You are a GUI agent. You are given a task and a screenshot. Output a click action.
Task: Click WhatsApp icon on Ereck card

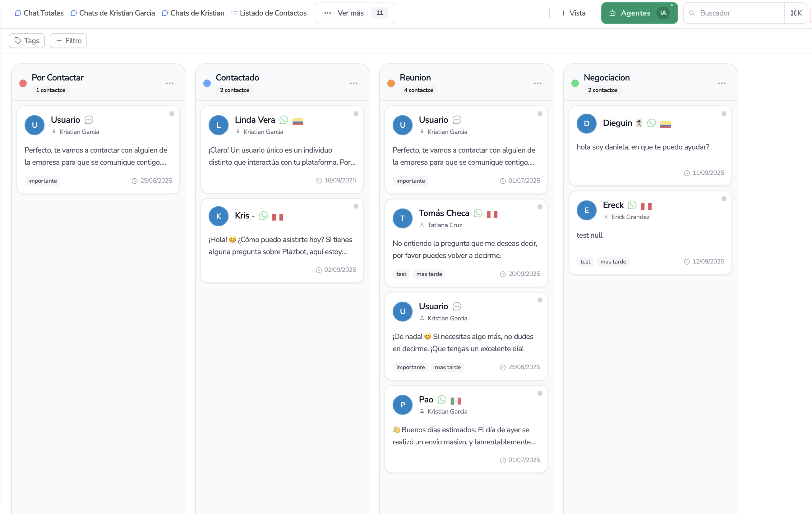pos(632,205)
